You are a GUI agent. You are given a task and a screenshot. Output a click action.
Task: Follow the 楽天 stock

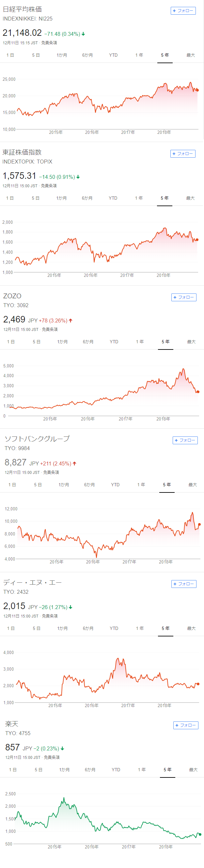(x=186, y=725)
